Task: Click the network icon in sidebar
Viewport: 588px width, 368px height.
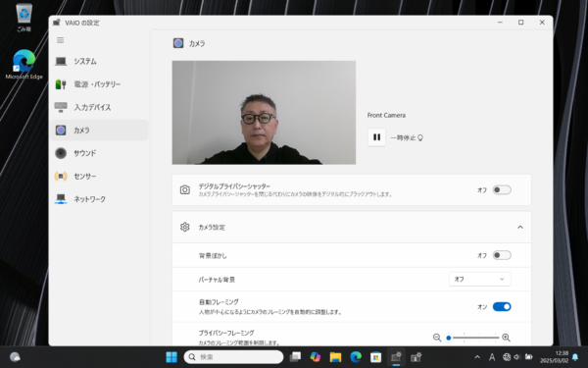Action: tap(61, 198)
